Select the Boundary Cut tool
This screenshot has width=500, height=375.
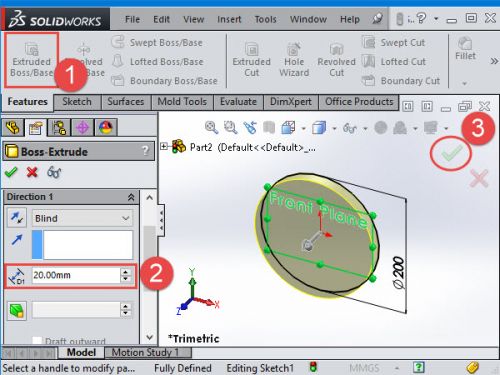(x=401, y=81)
